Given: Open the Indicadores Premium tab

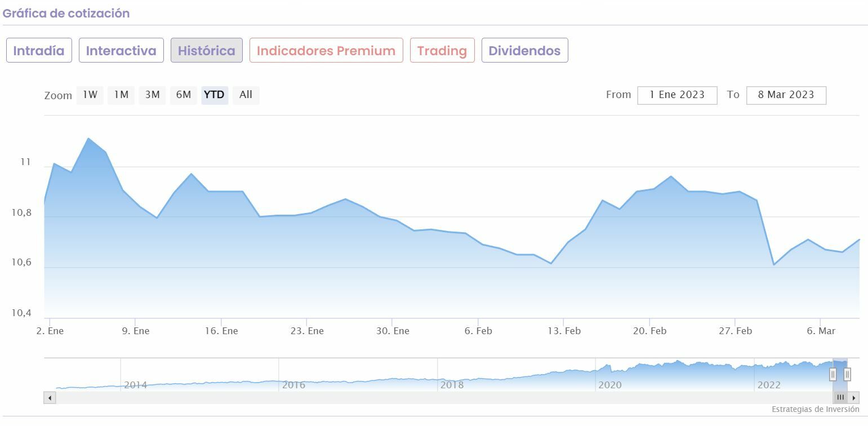Looking at the screenshot, I should [x=326, y=50].
